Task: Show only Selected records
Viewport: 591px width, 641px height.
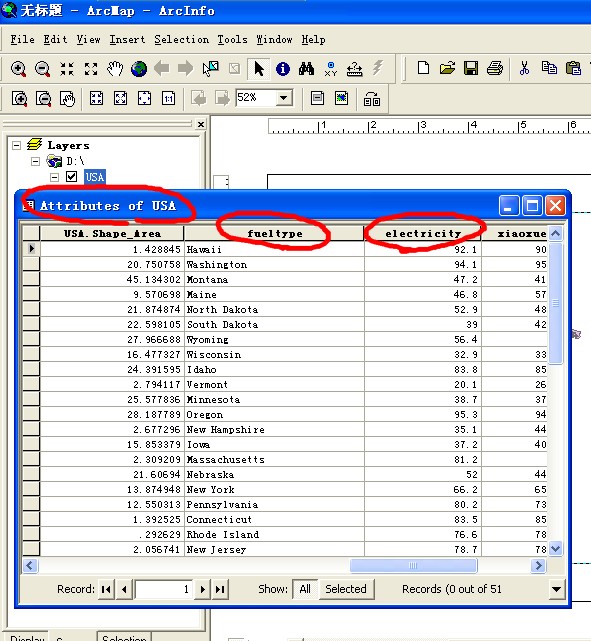Action: (x=346, y=589)
